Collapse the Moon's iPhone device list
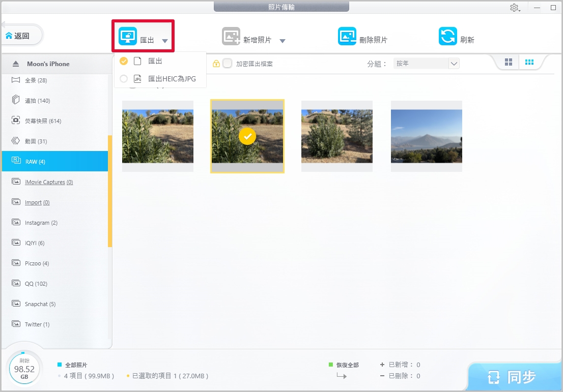Image resolution: width=563 pixels, height=392 pixels. 15,64
